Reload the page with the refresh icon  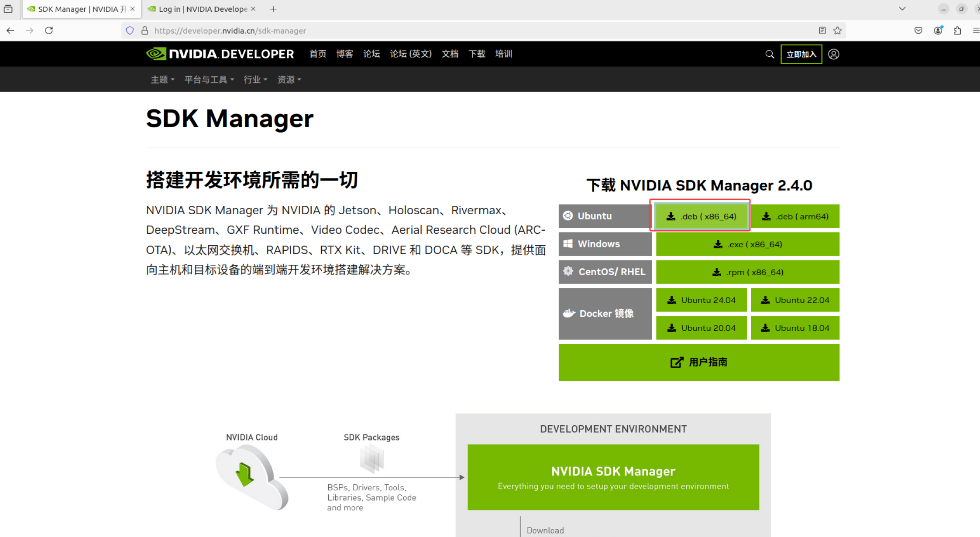(49, 31)
